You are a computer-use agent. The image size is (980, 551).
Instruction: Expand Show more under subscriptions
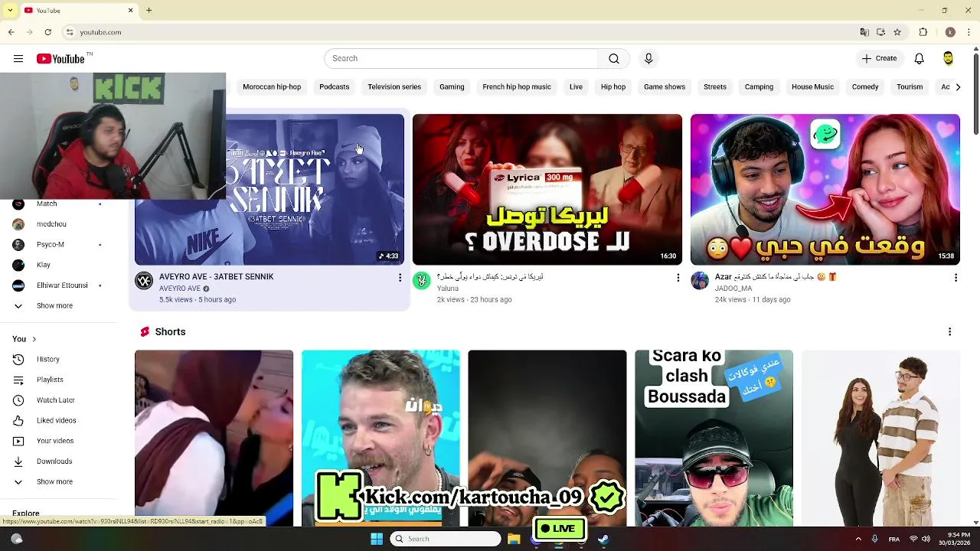point(54,305)
